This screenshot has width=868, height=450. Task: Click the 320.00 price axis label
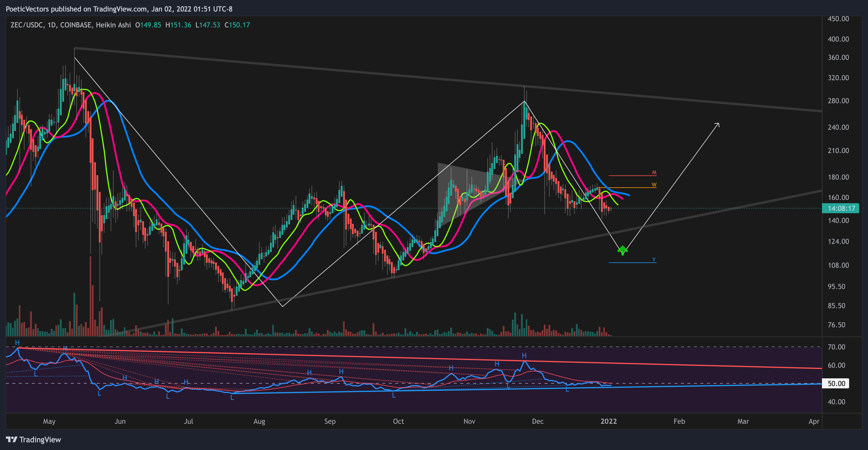tap(838, 78)
